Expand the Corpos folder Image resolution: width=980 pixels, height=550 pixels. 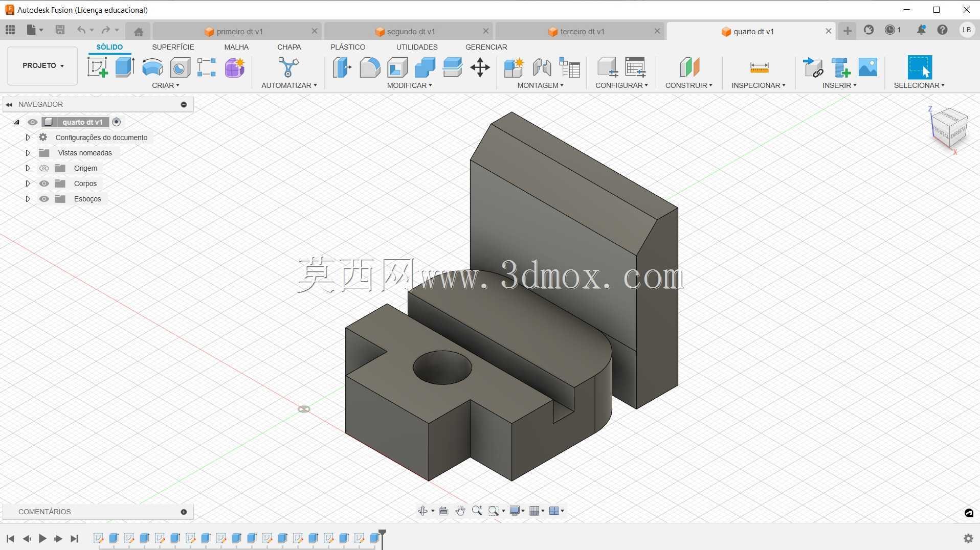[28, 184]
